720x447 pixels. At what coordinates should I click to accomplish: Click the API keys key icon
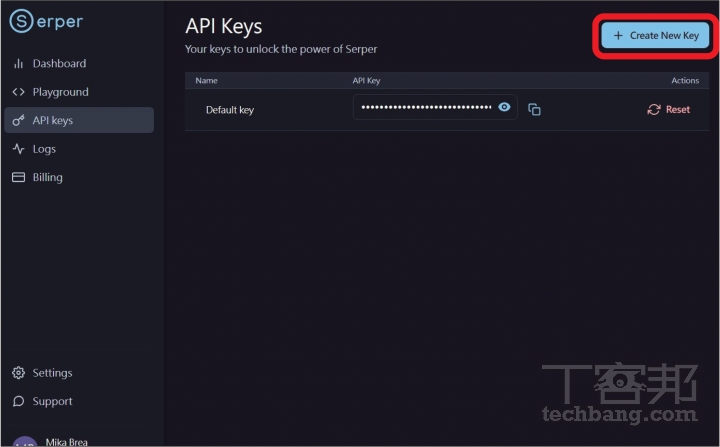click(18, 120)
